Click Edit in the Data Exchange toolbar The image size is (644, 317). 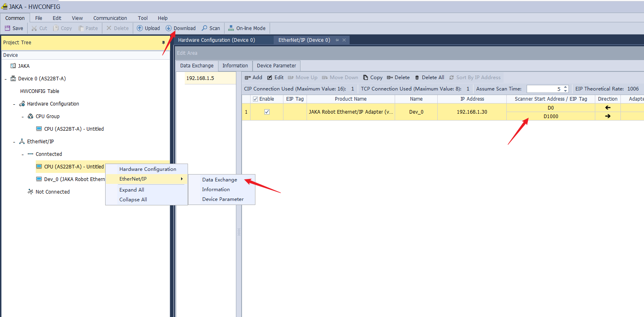tap(275, 78)
